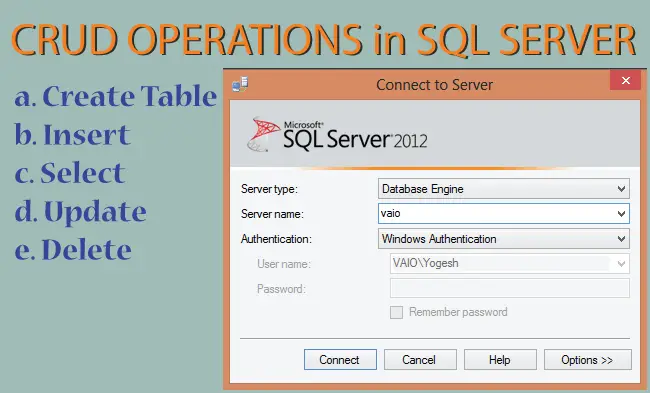This screenshot has width=650, height=393.
Task: Open the Server type dropdown
Action: [x=504, y=189]
